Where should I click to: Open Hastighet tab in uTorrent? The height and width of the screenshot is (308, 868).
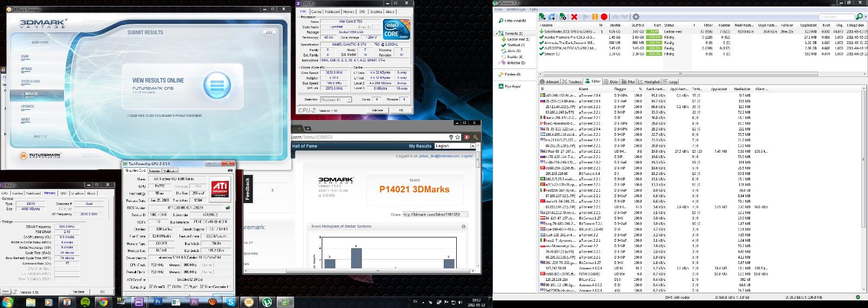point(650,81)
